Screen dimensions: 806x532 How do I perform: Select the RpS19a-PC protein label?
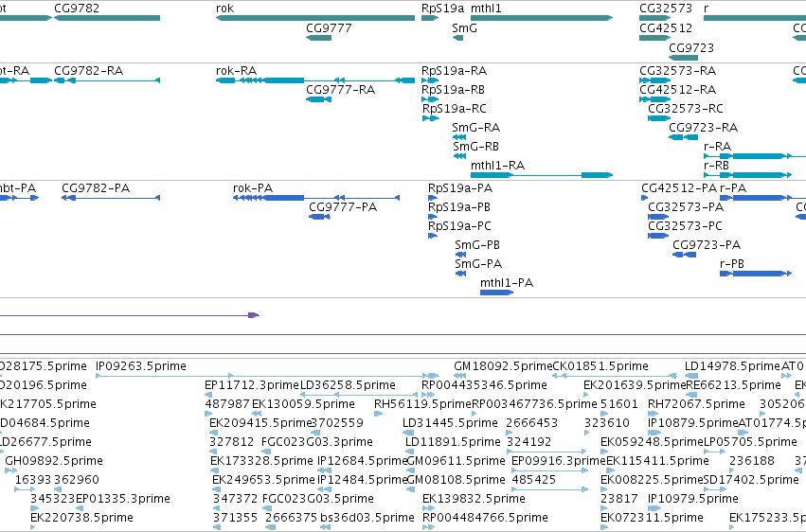pyautogui.click(x=459, y=226)
